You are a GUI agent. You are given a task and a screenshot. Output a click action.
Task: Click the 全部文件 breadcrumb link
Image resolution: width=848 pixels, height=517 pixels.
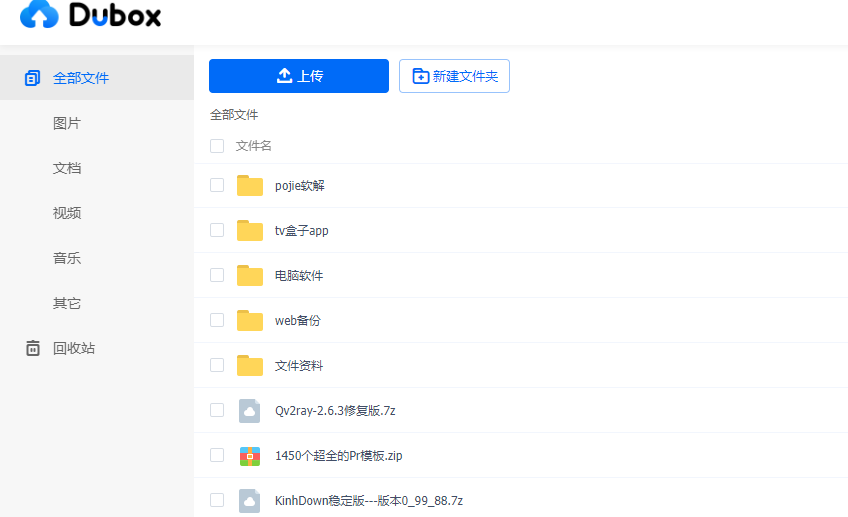[234, 115]
